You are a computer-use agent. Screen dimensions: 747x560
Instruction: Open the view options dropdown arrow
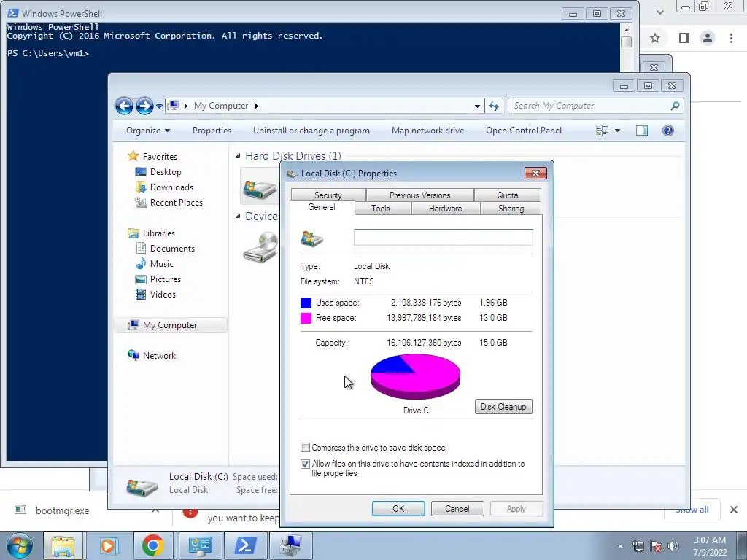[x=617, y=131]
